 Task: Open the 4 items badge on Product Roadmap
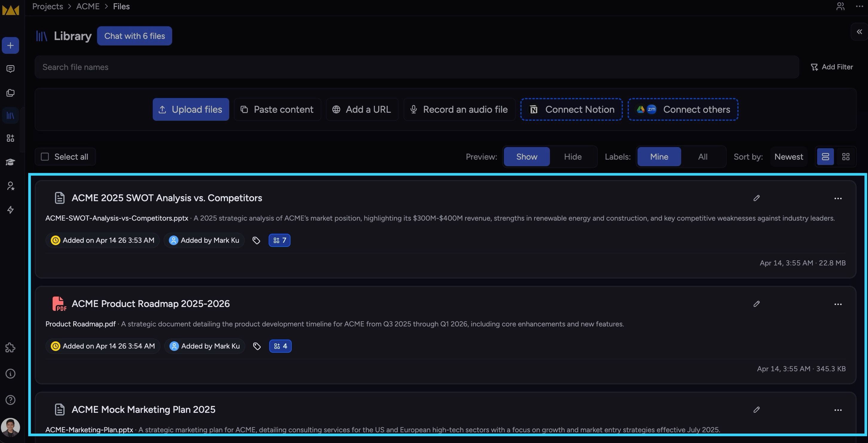coord(280,346)
